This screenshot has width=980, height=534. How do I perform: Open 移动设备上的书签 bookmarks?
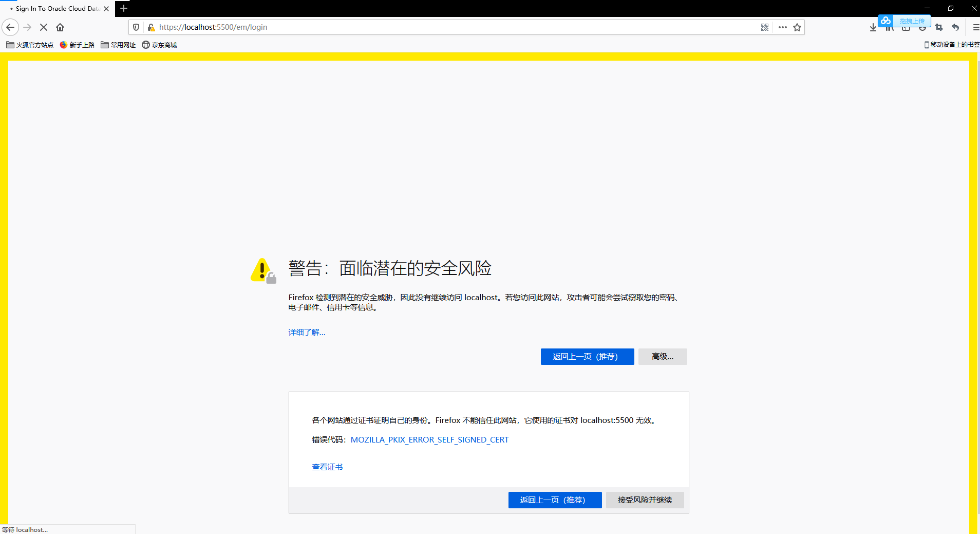(952, 45)
